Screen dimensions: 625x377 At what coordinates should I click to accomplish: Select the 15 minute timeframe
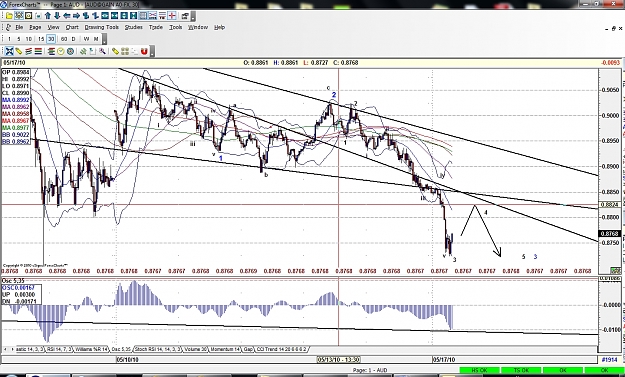pos(41,39)
